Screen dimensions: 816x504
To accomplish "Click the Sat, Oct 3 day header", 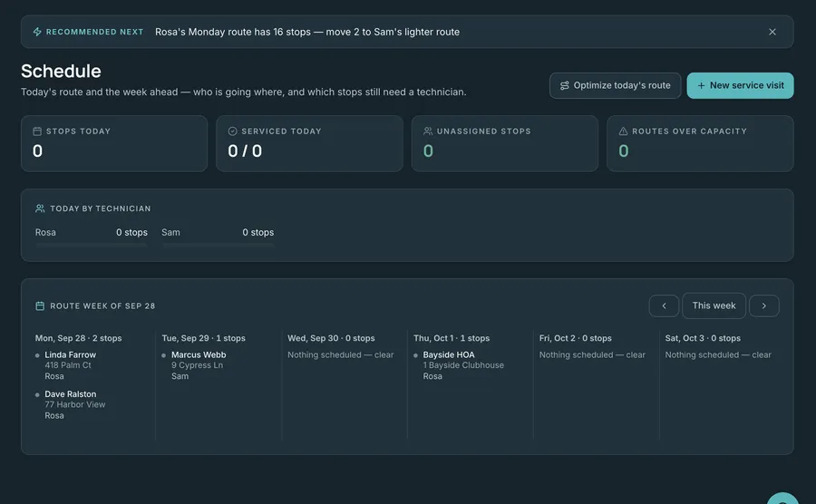I will coord(703,338).
